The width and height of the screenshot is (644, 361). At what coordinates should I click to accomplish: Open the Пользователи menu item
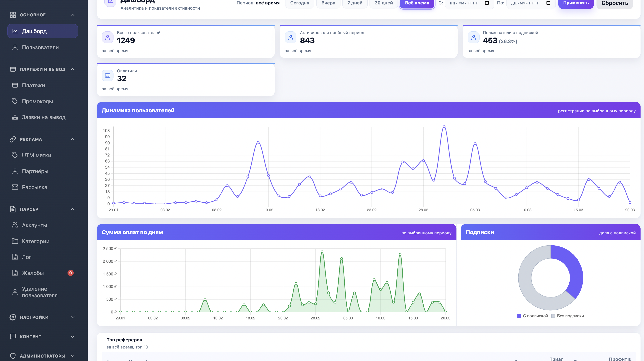point(40,47)
